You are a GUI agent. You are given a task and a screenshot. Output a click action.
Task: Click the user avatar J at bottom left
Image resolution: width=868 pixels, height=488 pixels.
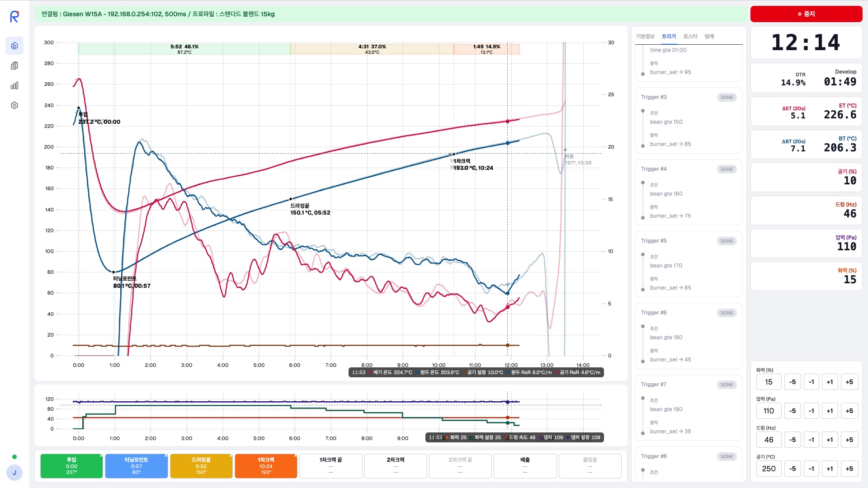click(x=14, y=473)
